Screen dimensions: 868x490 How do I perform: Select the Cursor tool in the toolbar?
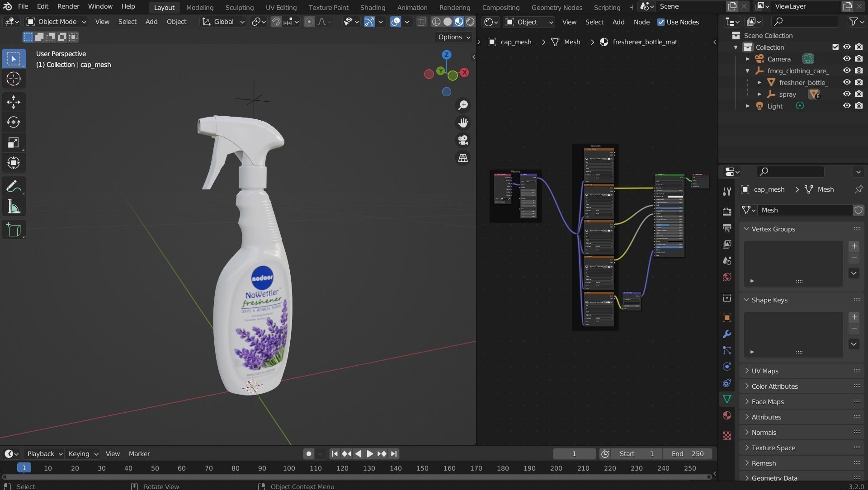tap(14, 79)
